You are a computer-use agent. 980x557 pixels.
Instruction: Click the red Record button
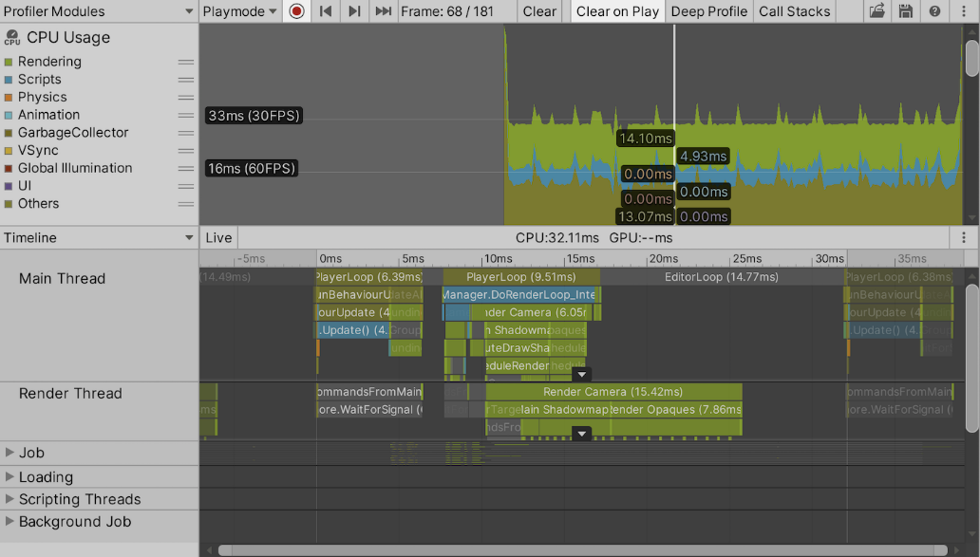tap(297, 11)
